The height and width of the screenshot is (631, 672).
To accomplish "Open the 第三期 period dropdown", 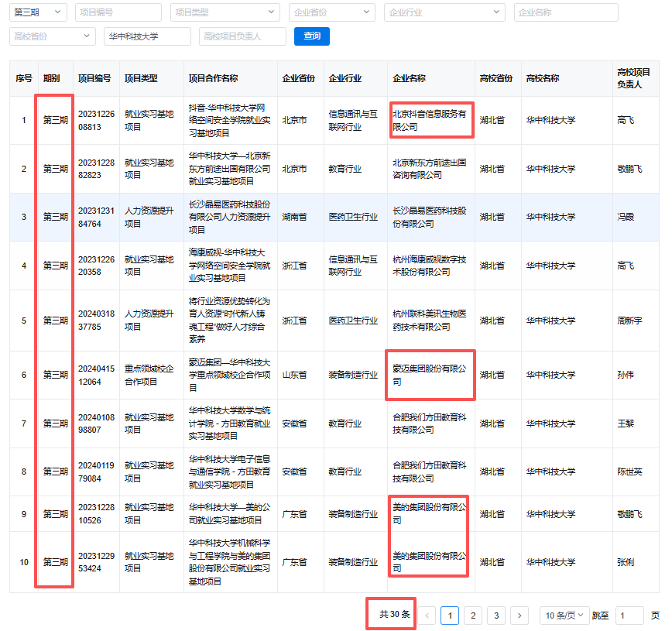I will click(38, 12).
